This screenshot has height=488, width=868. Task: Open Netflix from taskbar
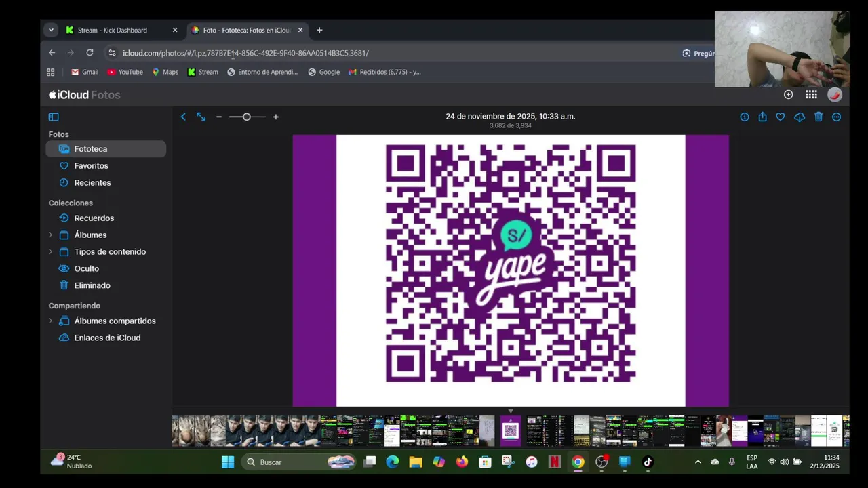click(x=555, y=462)
